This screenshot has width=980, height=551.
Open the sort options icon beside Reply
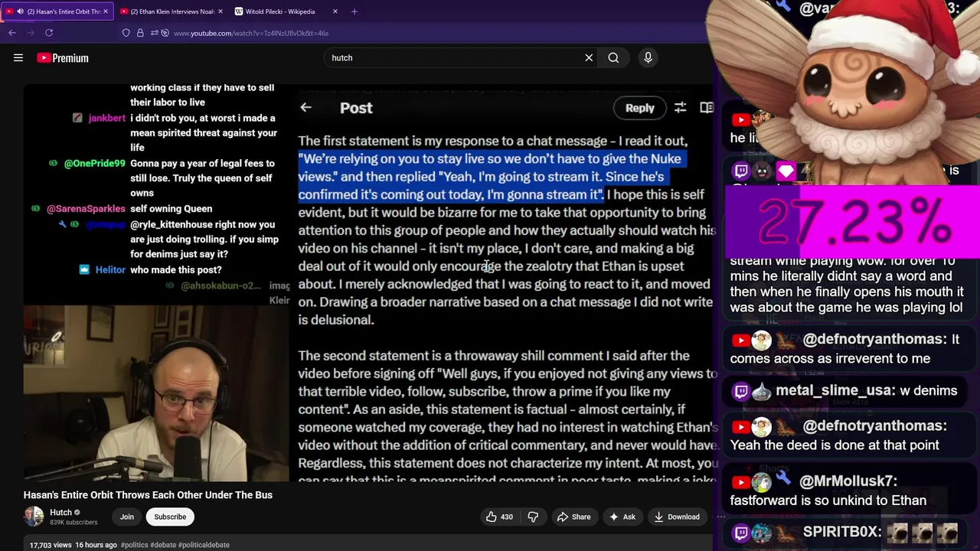(x=680, y=108)
